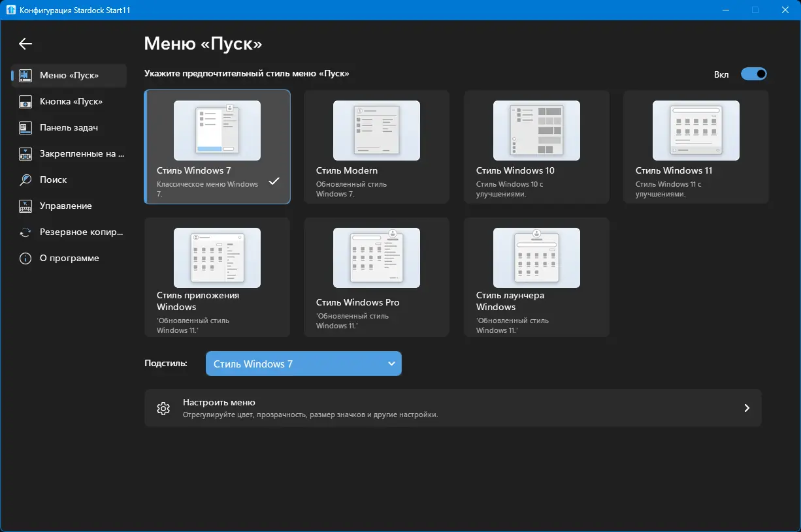Select the Стиль приложения Windows card

(x=217, y=277)
